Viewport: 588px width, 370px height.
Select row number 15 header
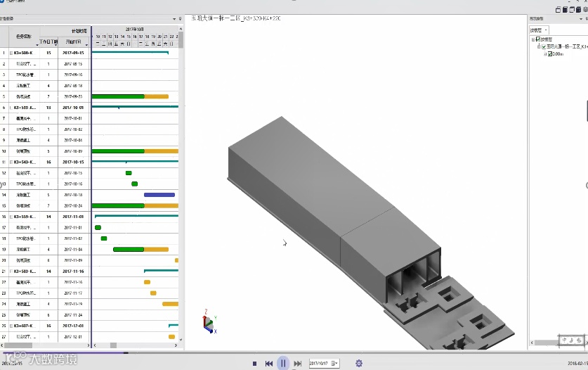[4, 206]
